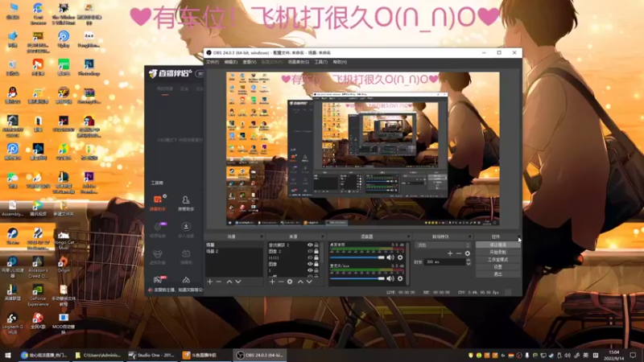Open OBS 设置 settings button
Image resolution: width=644 pixels, height=362 pixels.
point(497,267)
